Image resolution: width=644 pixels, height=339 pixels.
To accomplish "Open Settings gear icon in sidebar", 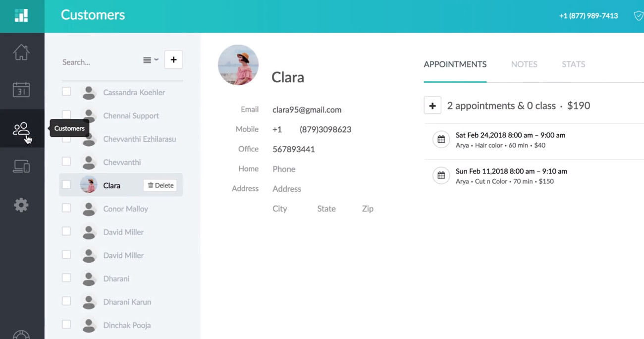I will 21,205.
